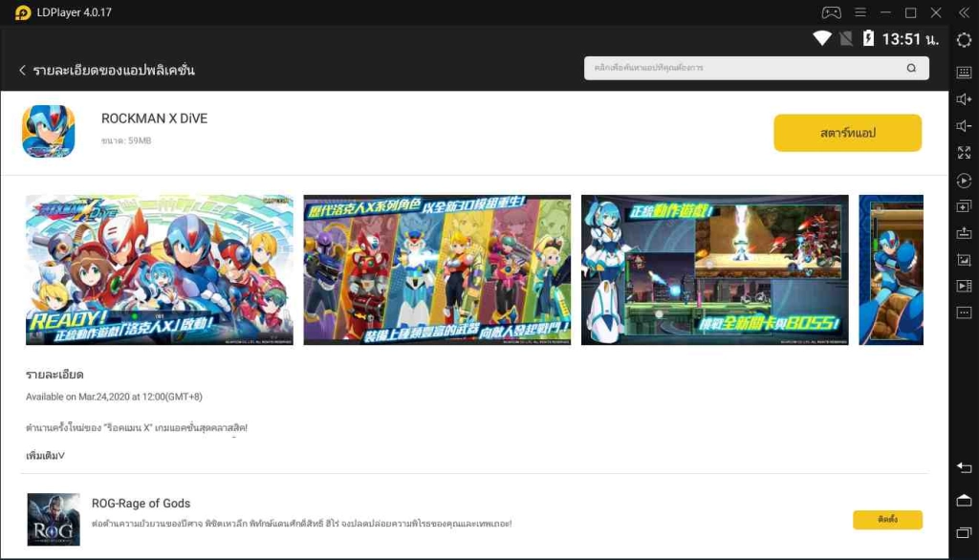Increase volume from the sidebar
This screenshot has width=979, height=560.
coord(964,99)
